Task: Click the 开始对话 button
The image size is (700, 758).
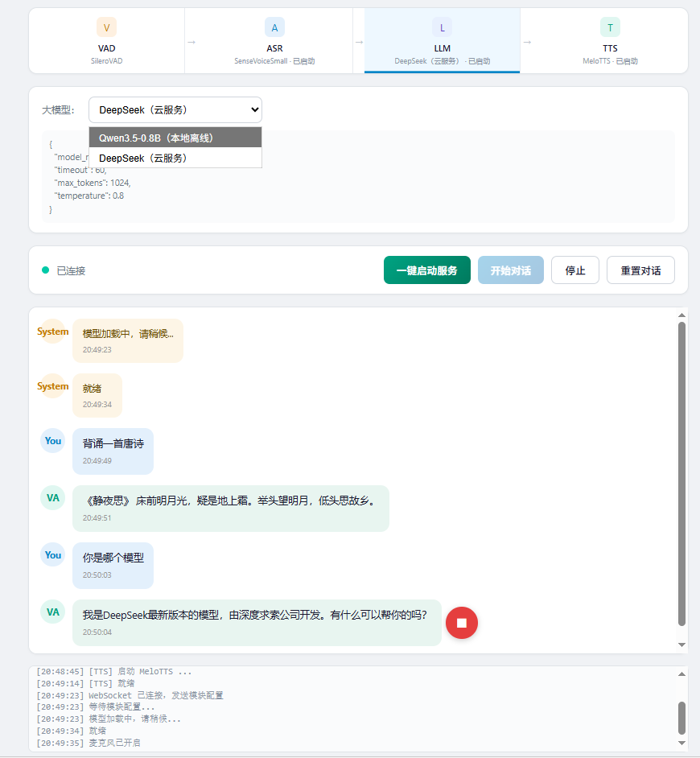Action: (510, 270)
